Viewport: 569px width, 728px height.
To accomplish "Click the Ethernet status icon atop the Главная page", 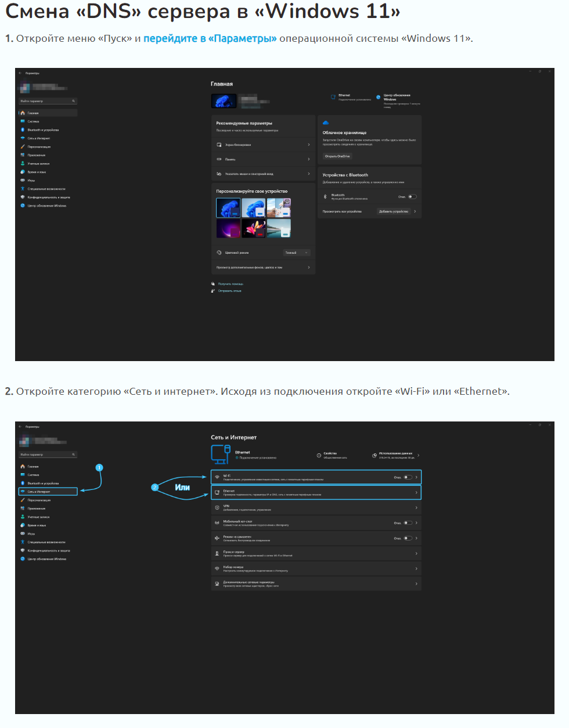I will coord(333,97).
